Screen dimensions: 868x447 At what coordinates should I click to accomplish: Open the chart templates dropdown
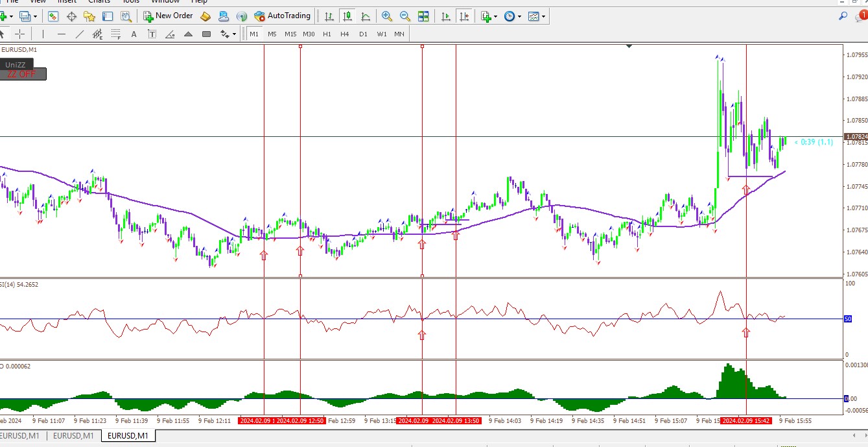(543, 16)
